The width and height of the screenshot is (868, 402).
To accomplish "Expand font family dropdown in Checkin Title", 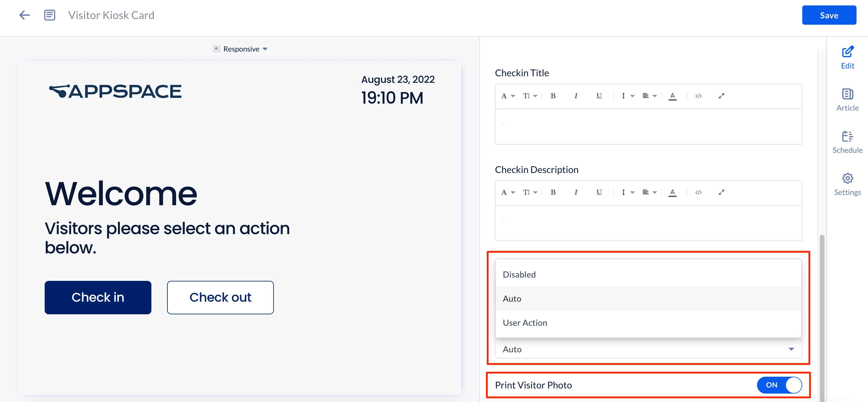I will (508, 96).
